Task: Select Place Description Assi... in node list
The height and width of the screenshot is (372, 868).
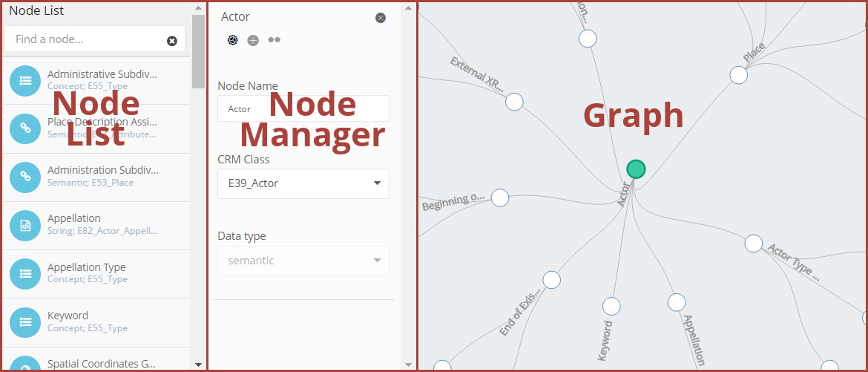Action: tap(102, 122)
